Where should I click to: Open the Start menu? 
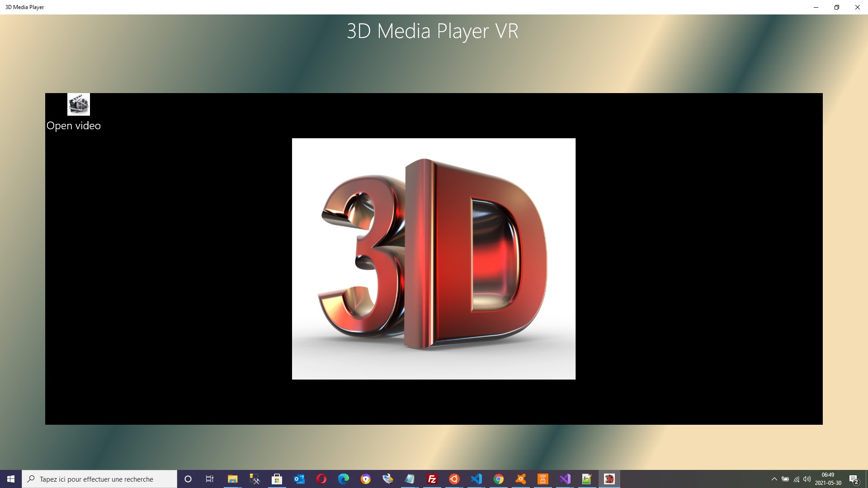coord(10,479)
